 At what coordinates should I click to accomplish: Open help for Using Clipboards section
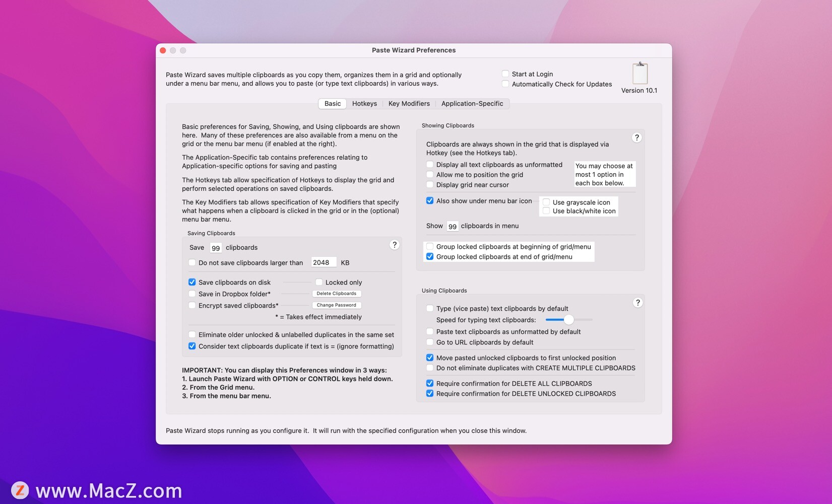coord(637,303)
